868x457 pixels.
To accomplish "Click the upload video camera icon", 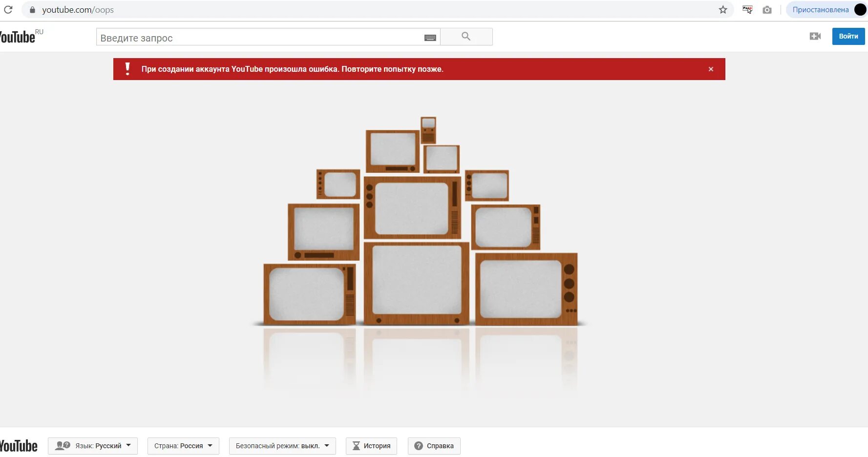I will pos(815,36).
